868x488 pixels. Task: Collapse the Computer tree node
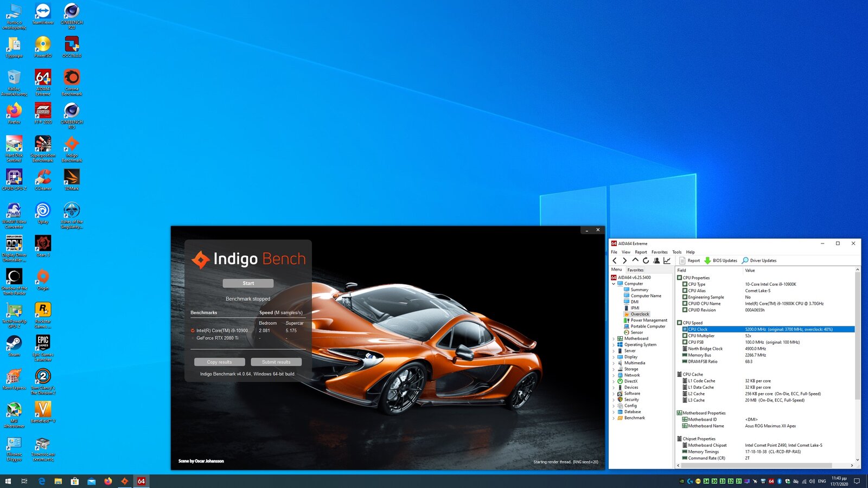coord(614,284)
